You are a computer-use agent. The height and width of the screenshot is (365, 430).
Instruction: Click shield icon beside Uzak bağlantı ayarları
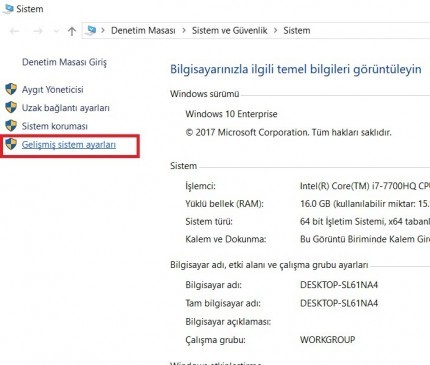[x=11, y=108]
